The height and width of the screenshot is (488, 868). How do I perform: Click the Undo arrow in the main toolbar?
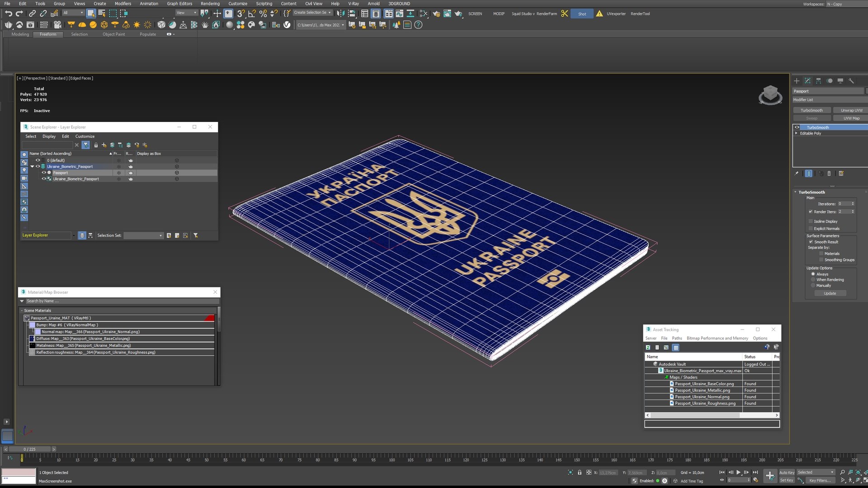point(8,14)
